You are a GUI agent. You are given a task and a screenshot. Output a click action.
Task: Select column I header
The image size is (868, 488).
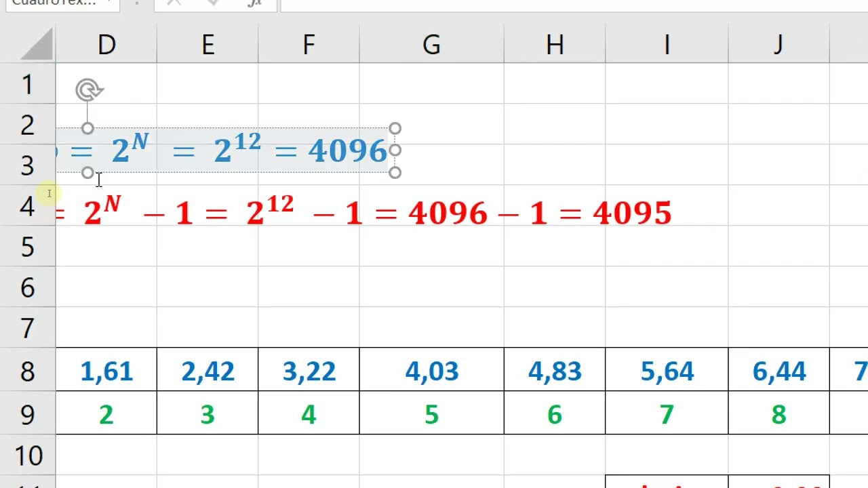pos(667,45)
